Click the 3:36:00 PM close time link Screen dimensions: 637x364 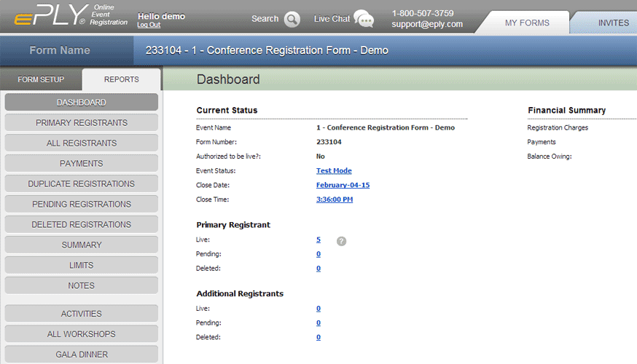click(x=335, y=199)
